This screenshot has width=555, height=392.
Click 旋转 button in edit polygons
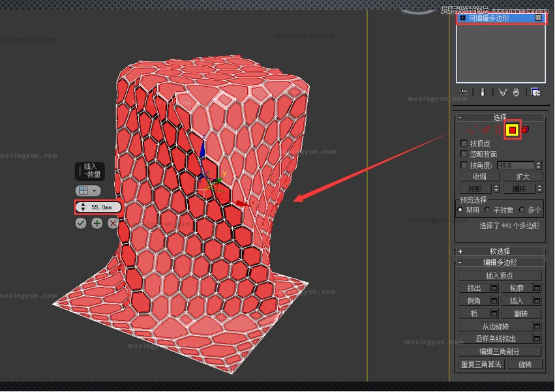click(x=525, y=365)
